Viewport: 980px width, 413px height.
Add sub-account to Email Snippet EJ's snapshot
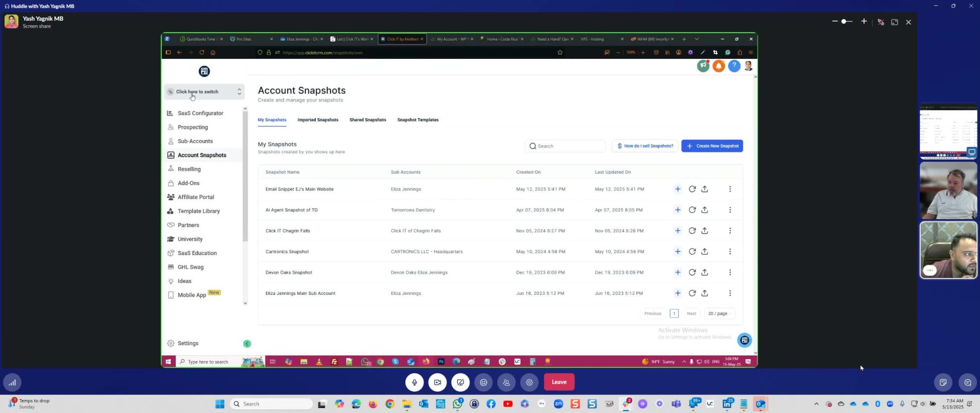point(678,189)
